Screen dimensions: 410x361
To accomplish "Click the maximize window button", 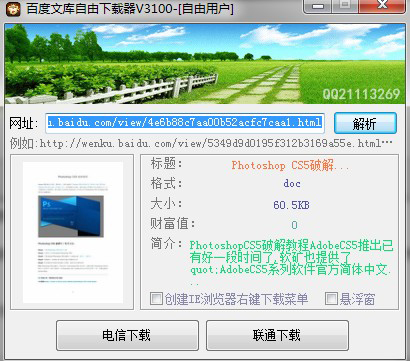I will pos(345,6).
